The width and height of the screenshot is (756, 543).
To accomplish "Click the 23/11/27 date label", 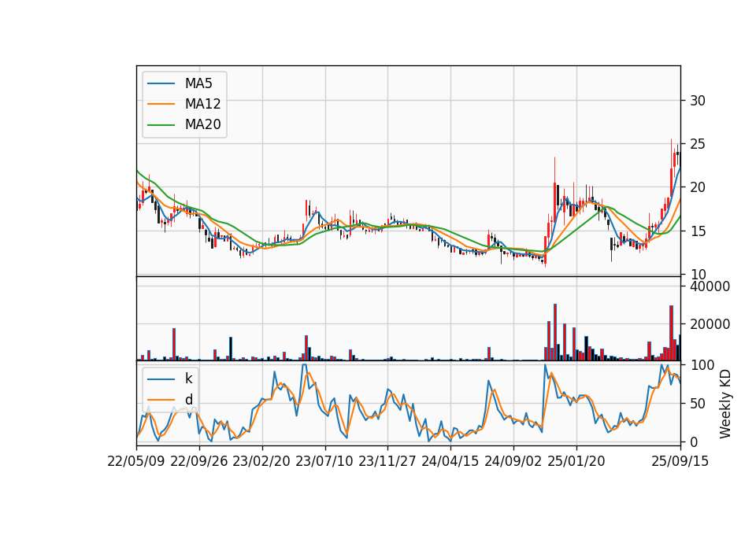I will pos(387,461).
